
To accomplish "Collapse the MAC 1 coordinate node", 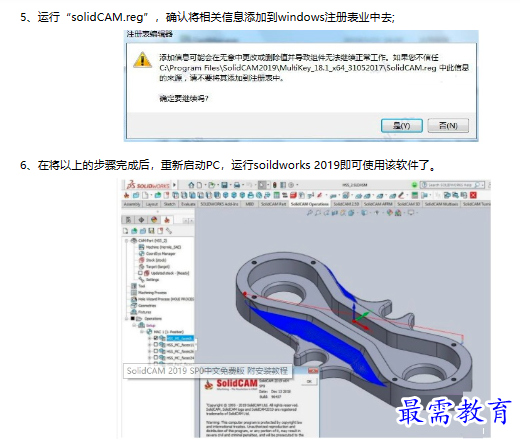I will pyautogui.click(x=142, y=332).
